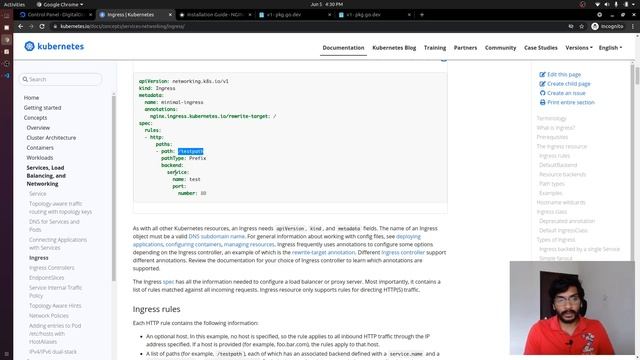Click the Kubernetes logo
Screen dimensions: 640x360
[54, 46]
